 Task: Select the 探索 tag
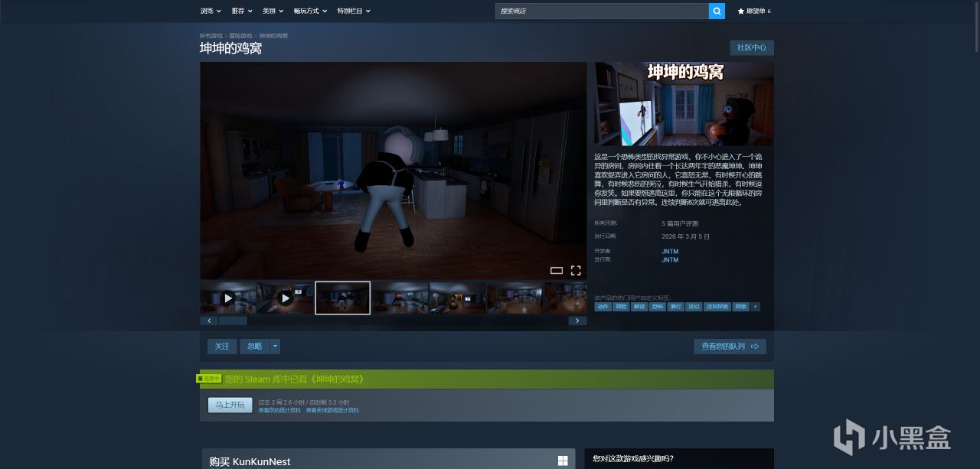point(741,307)
